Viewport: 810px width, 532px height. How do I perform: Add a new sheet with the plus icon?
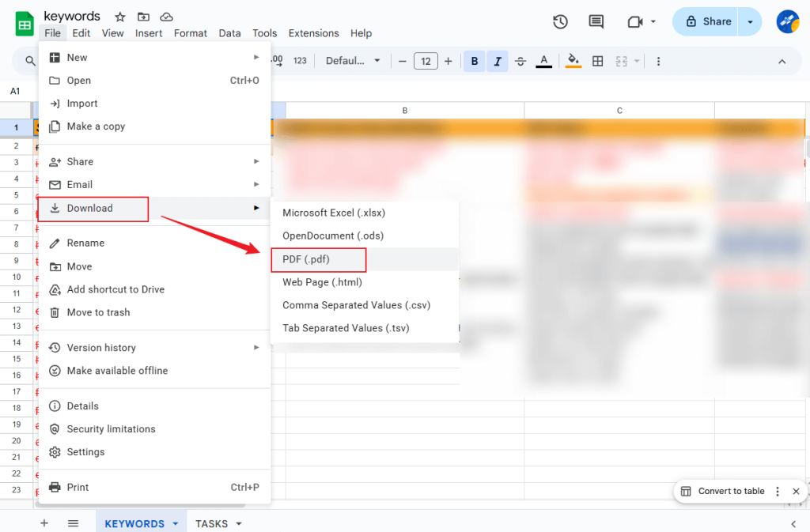44,523
